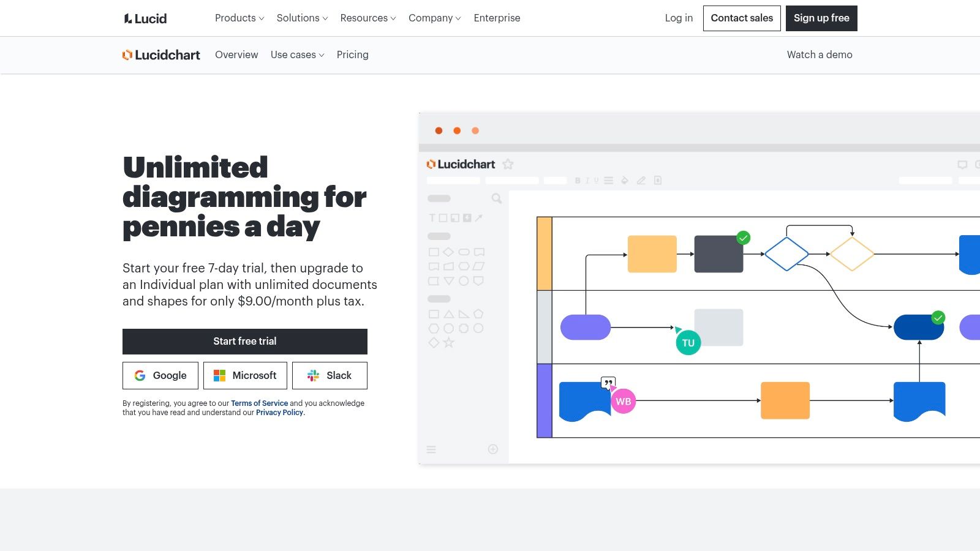Click the comment icon in the editor header
Image resolution: width=980 pixels, height=551 pixels.
coord(962,164)
